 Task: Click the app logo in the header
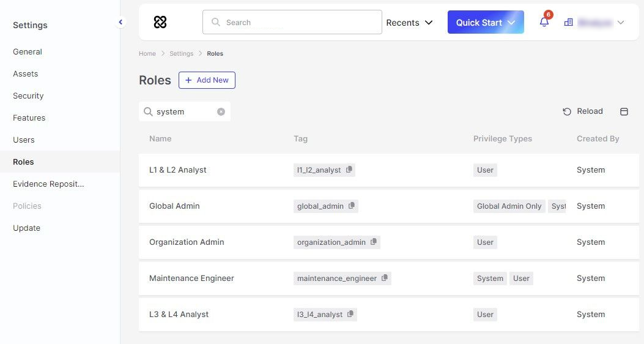click(160, 22)
